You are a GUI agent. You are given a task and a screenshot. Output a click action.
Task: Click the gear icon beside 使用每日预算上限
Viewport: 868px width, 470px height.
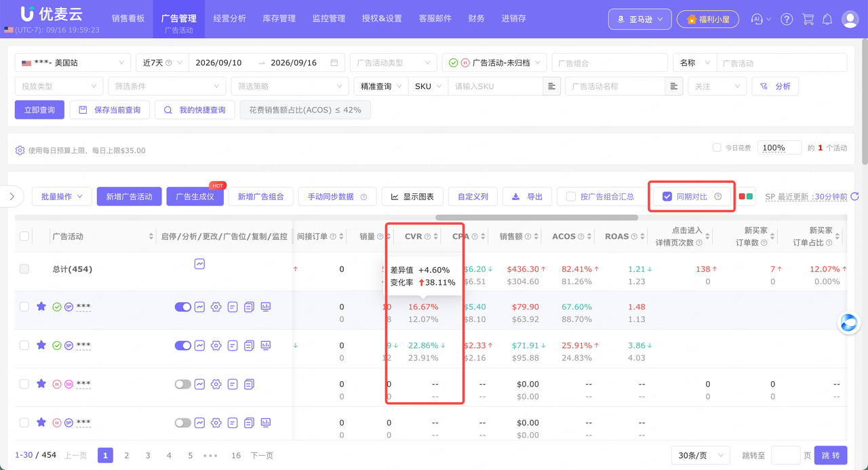point(20,150)
